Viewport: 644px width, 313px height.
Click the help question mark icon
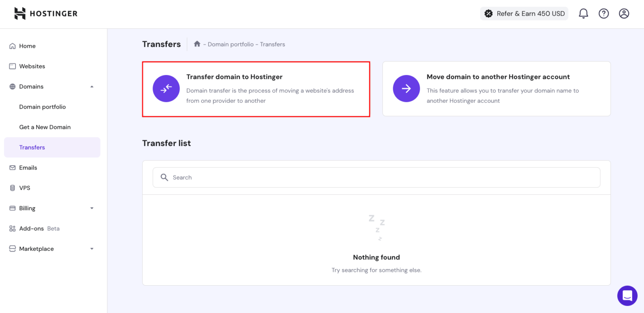[x=603, y=13]
